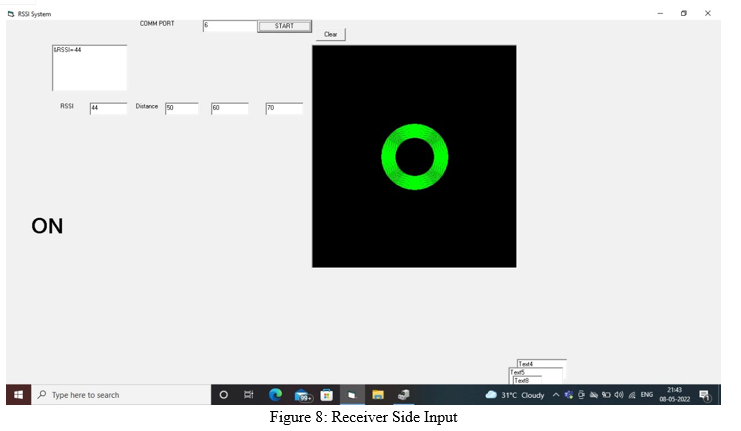Click the ON status label
The height and width of the screenshot is (431, 741).
pos(47,226)
